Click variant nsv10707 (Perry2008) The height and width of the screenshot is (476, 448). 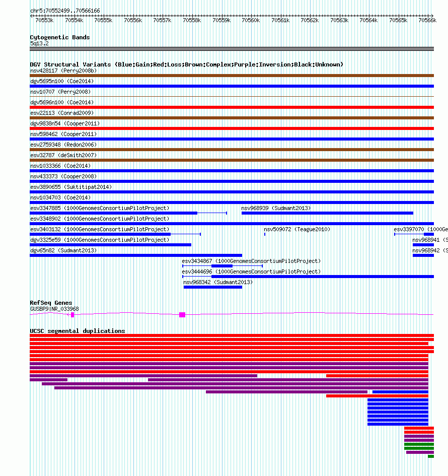(60, 92)
